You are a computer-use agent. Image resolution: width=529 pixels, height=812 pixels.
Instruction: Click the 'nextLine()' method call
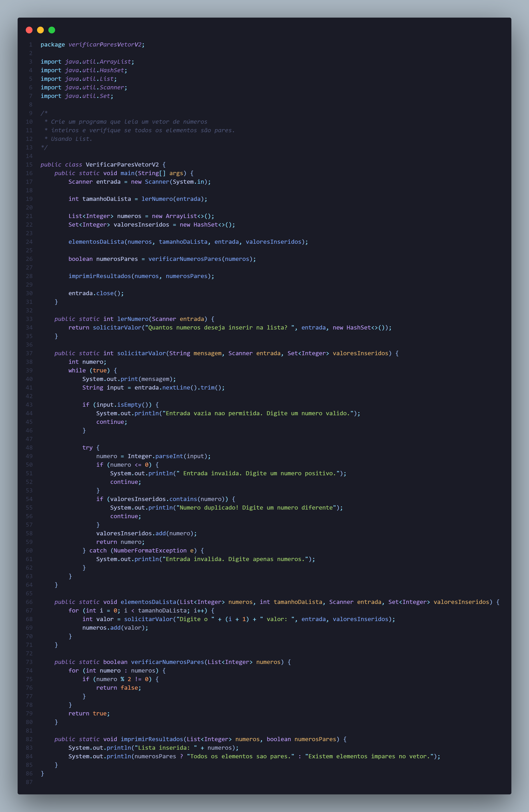coord(180,387)
